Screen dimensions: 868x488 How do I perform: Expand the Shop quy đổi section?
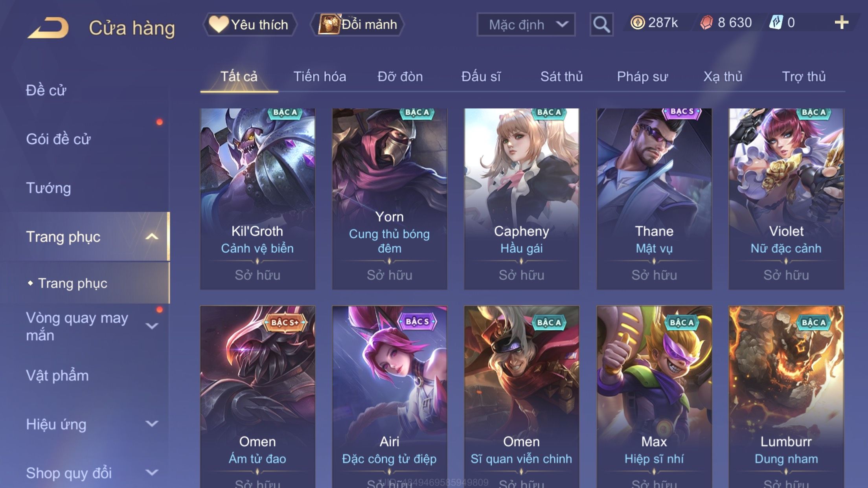pyautogui.click(x=152, y=472)
